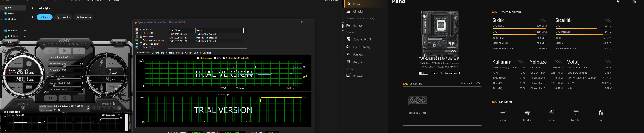
Task: Select the Tam hız full-speed fan mode
Action: click(575, 116)
